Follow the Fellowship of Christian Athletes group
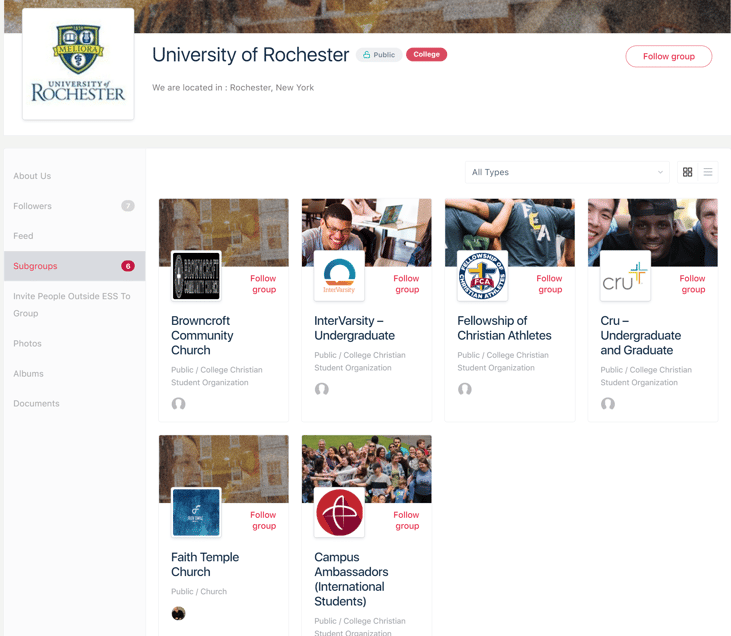 pyautogui.click(x=550, y=284)
